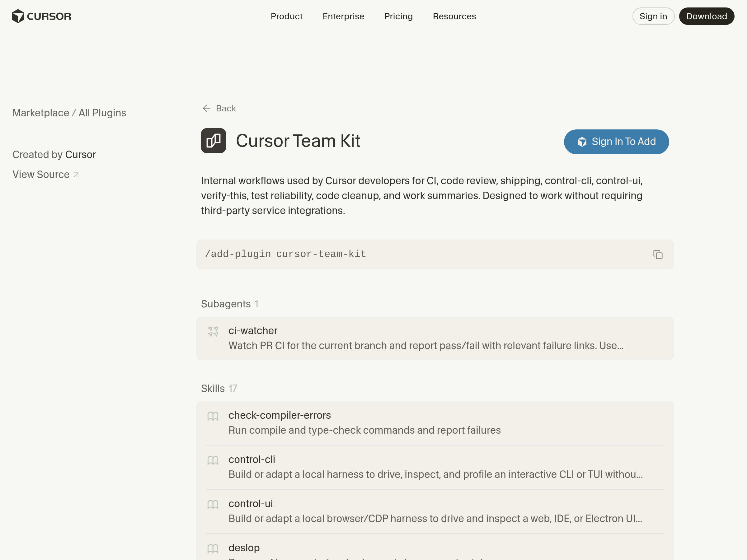Open the control-cli skill
The height and width of the screenshot is (560, 747).
coord(435,467)
